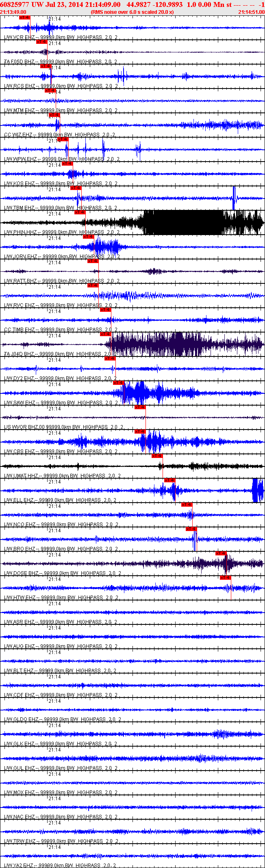
Task: Click the red pick flag on CC.WIZ trace
Action: point(54,115)
